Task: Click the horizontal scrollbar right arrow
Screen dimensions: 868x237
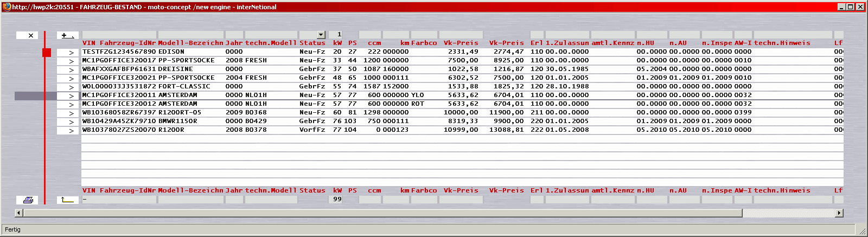Action: point(839,213)
